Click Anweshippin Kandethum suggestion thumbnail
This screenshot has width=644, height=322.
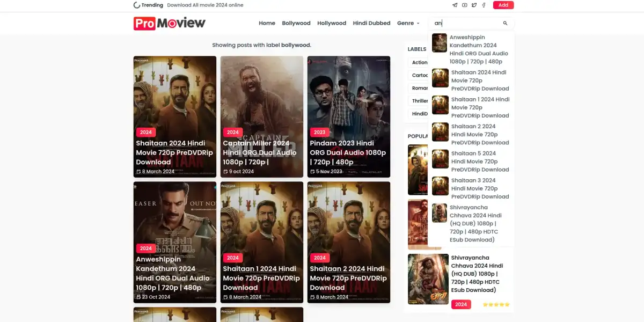click(440, 43)
